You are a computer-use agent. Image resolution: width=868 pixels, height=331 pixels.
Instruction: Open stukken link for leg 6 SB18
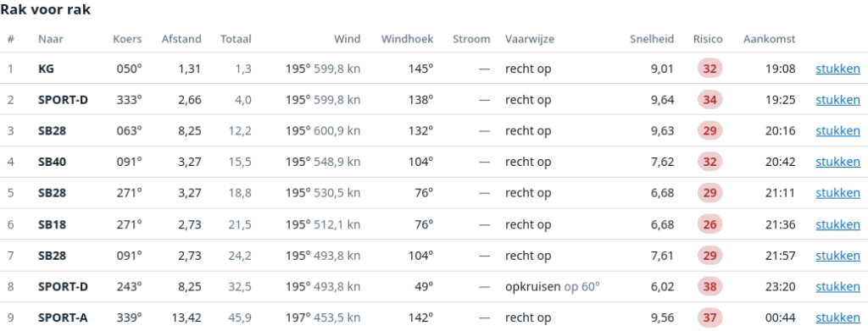[837, 224]
